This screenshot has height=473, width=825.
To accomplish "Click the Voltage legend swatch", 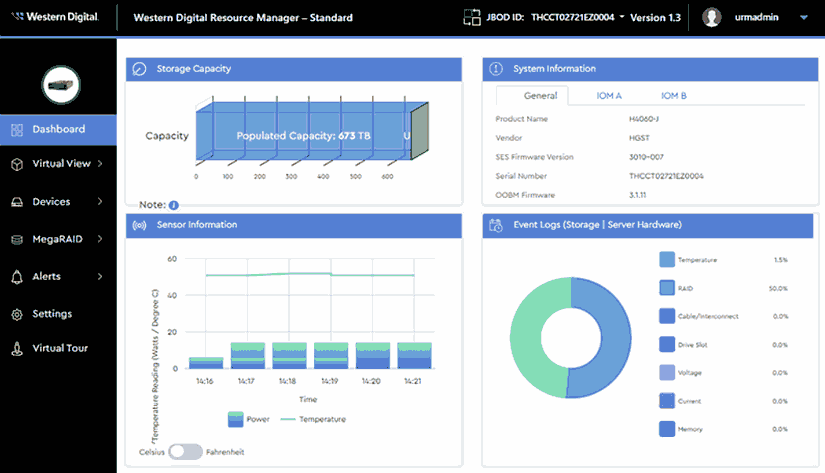I will 667,372.
